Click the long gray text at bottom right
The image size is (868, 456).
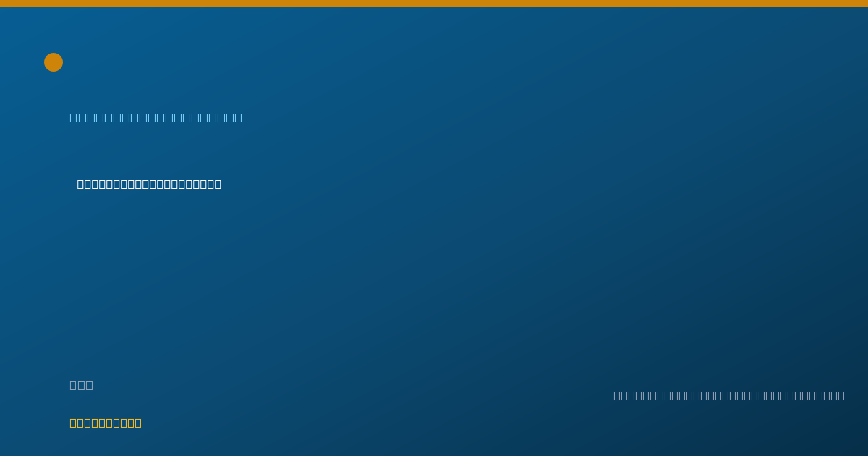[x=729, y=395]
